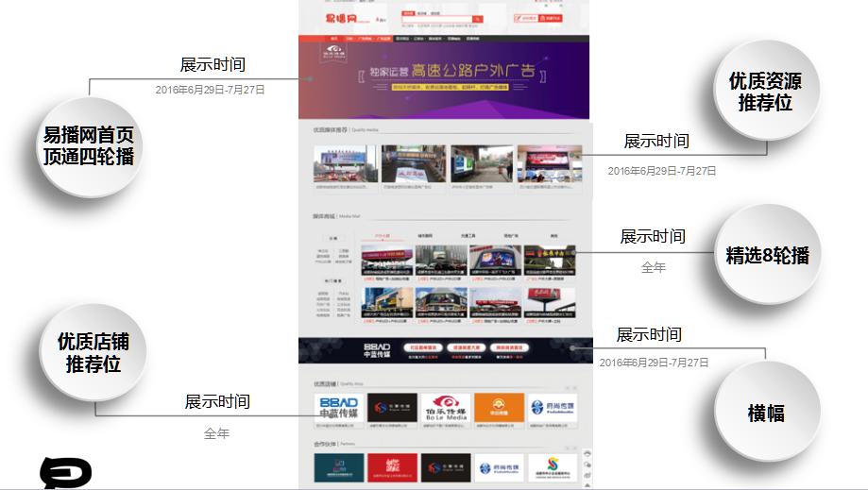868x490 pixels.
Task: Click the 优质店铺推荐位 circle callout
Action: pos(93,352)
